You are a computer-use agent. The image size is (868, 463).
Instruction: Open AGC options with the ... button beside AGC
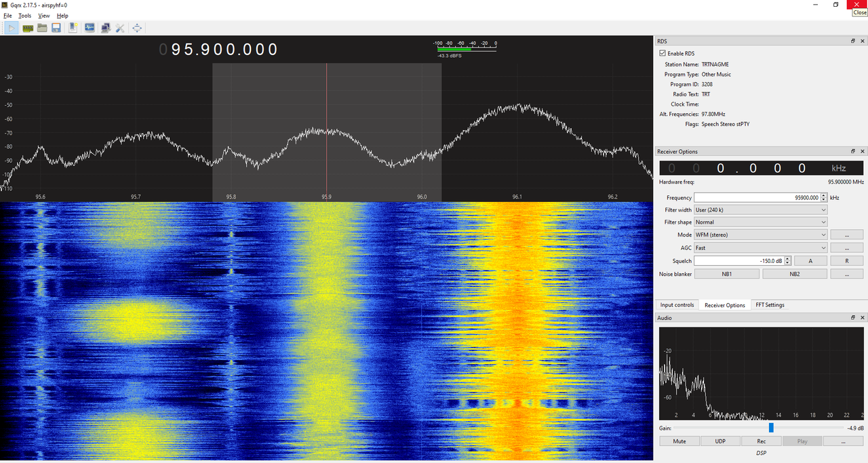pyautogui.click(x=847, y=248)
